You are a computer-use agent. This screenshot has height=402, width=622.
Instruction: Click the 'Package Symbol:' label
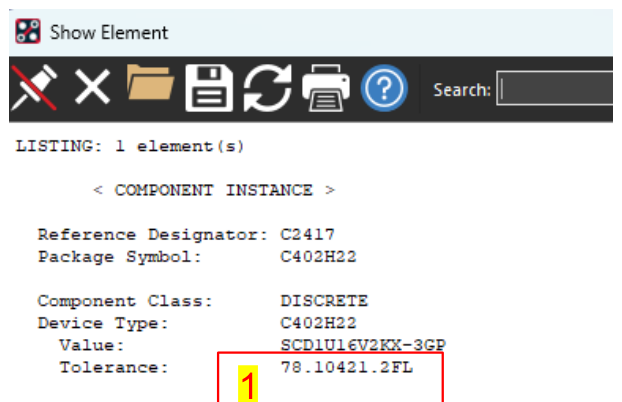(119, 257)
